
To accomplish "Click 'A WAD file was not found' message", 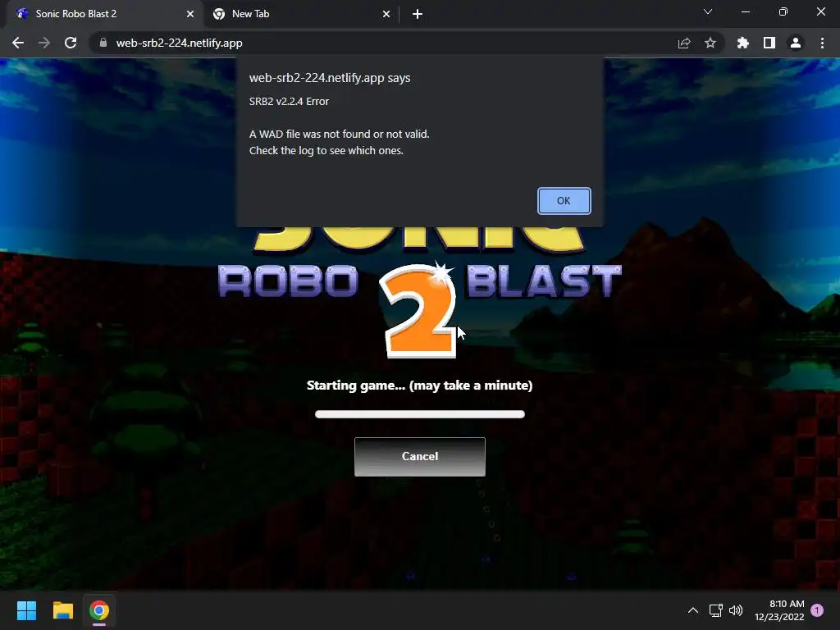I will pyautogui.click(x=339, y=134).
